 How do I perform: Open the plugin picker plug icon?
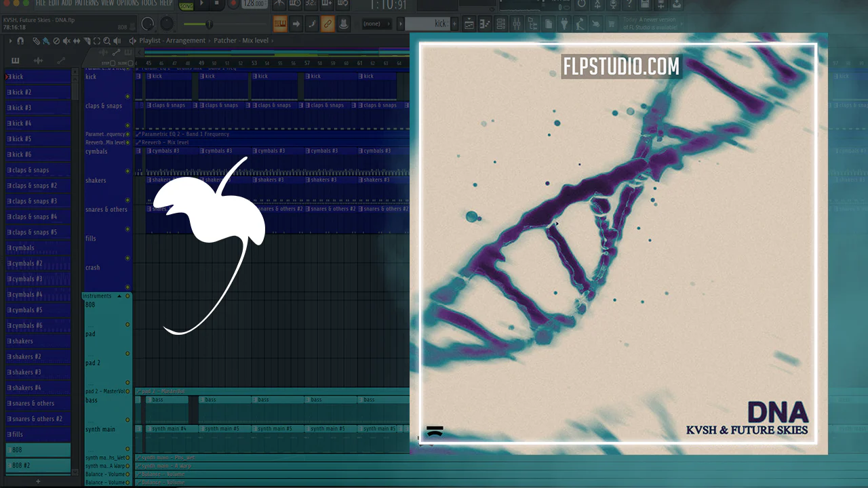click(x=565, y=24)
